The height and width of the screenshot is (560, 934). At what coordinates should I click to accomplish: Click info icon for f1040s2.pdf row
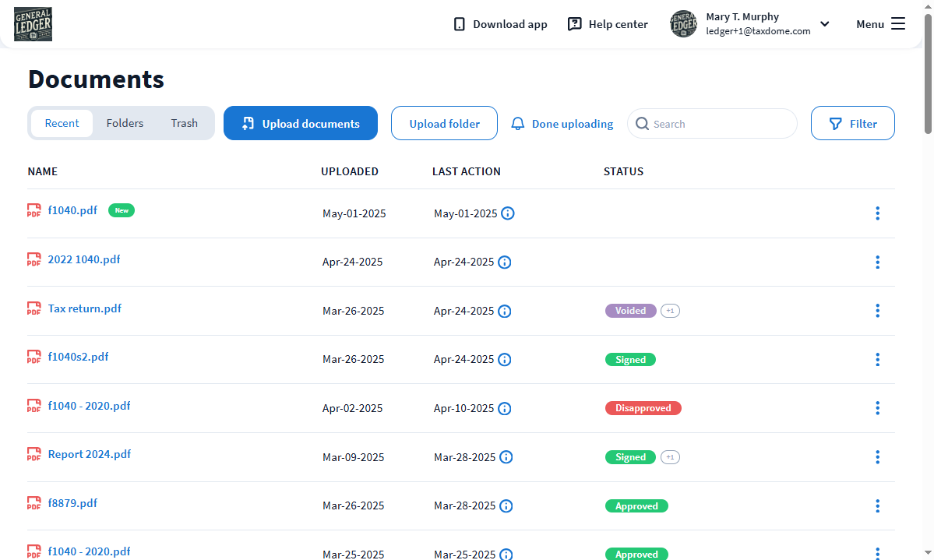[x=505, y=360]
